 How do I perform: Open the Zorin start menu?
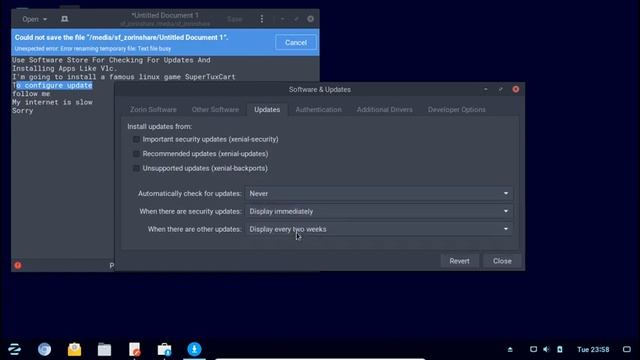click(x=14, y=349)
